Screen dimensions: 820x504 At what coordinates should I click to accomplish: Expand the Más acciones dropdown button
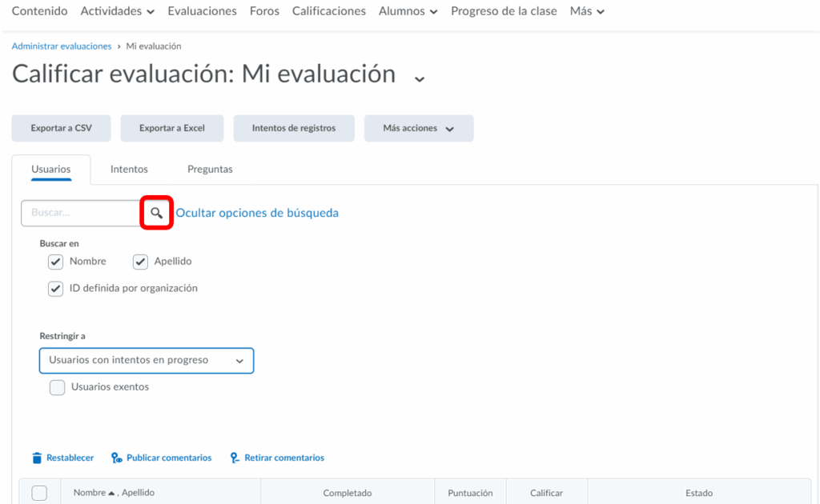click(418, 128)
